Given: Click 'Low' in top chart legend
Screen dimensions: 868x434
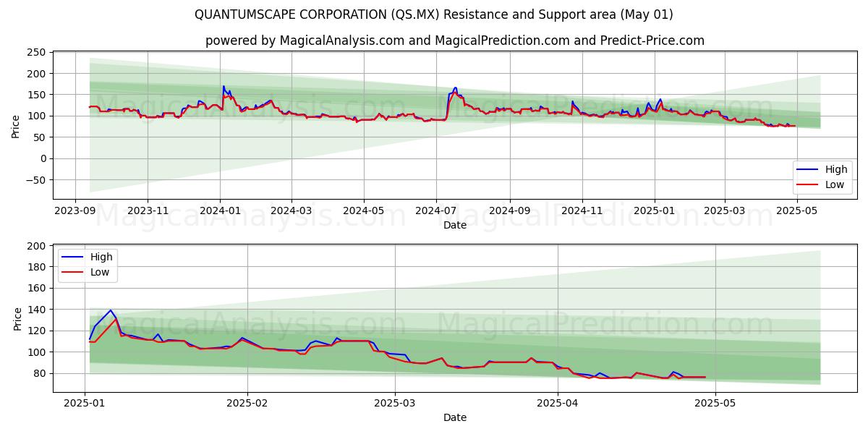Looking at the screenshot, I should tap(835, 184).
